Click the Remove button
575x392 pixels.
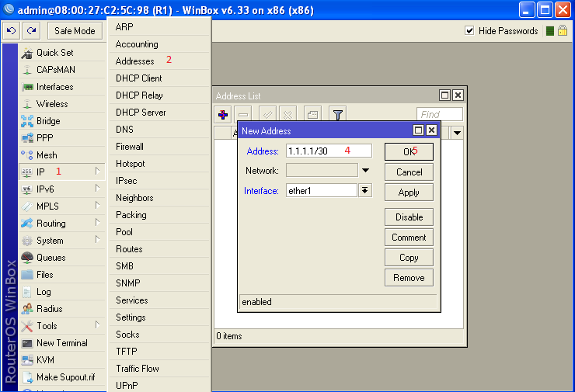pos(409,278)
